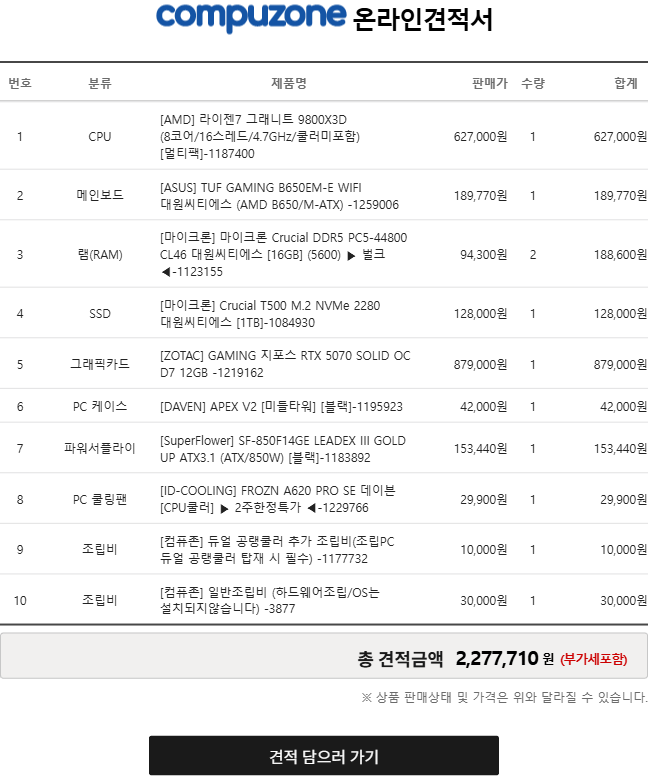Open the SuperFlower SF-850F14GE LEADEX III product

[282, 449]
